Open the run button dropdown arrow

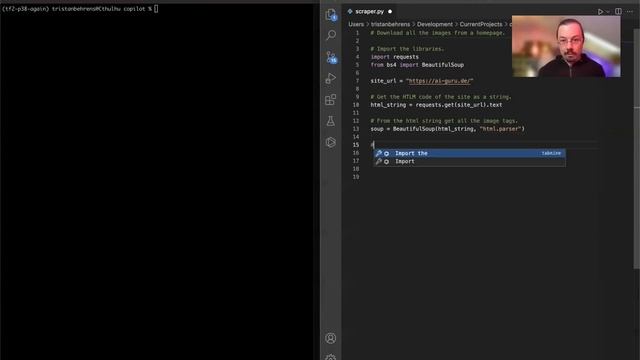pos(608,12)
